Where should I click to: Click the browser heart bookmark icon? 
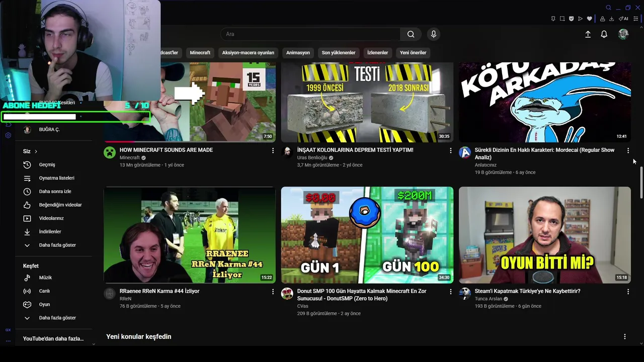tap(589, 19)
